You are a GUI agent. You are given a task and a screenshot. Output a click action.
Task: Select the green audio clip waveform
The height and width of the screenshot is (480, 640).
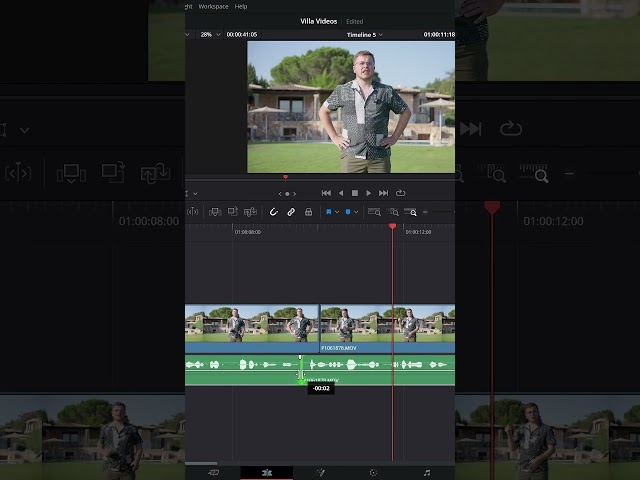click(320, 370)
